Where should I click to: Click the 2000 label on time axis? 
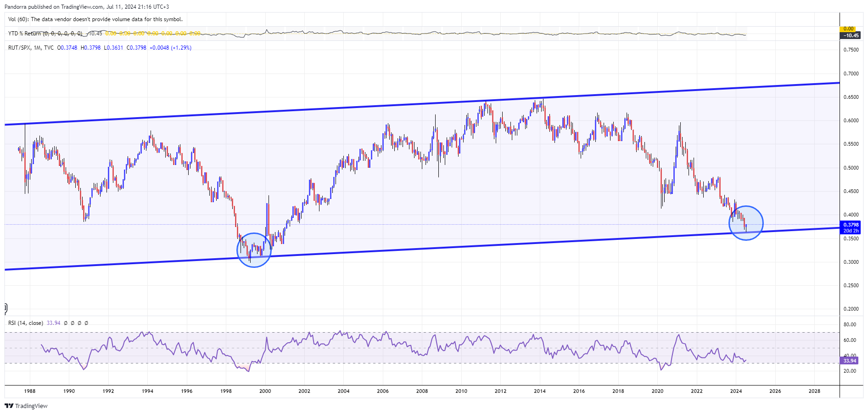(x=265, y=391)
